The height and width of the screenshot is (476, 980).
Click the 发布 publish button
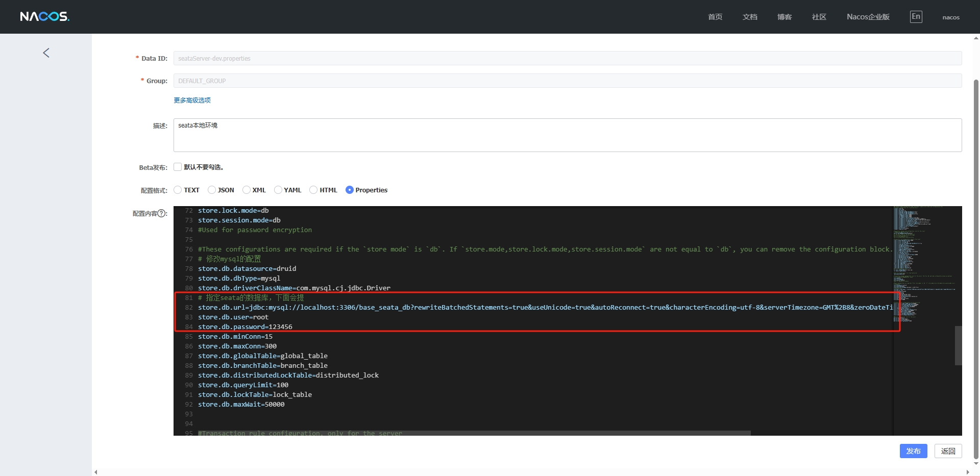(913, 451)
